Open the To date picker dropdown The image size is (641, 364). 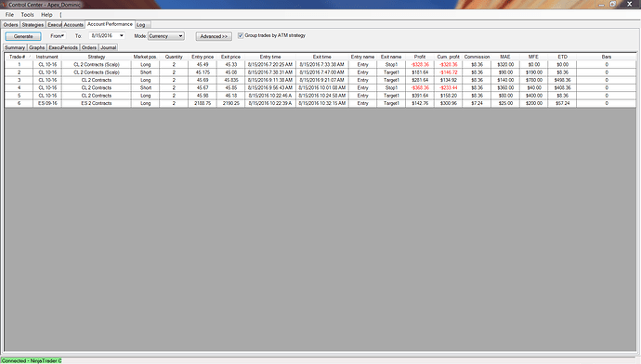coord(122,36)
